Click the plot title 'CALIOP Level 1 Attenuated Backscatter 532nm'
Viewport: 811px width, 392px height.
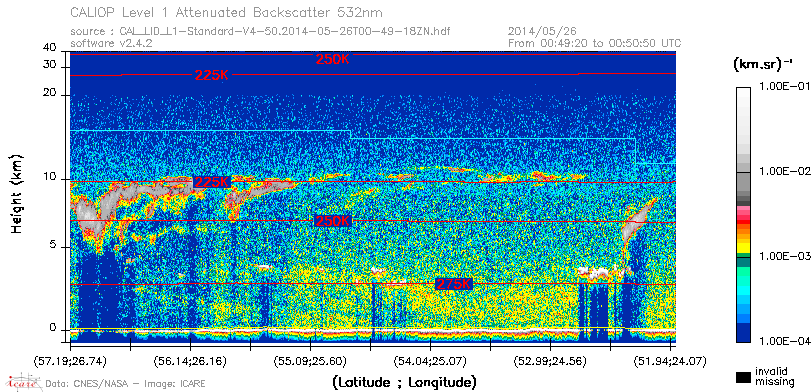click(x=227, y=12)
